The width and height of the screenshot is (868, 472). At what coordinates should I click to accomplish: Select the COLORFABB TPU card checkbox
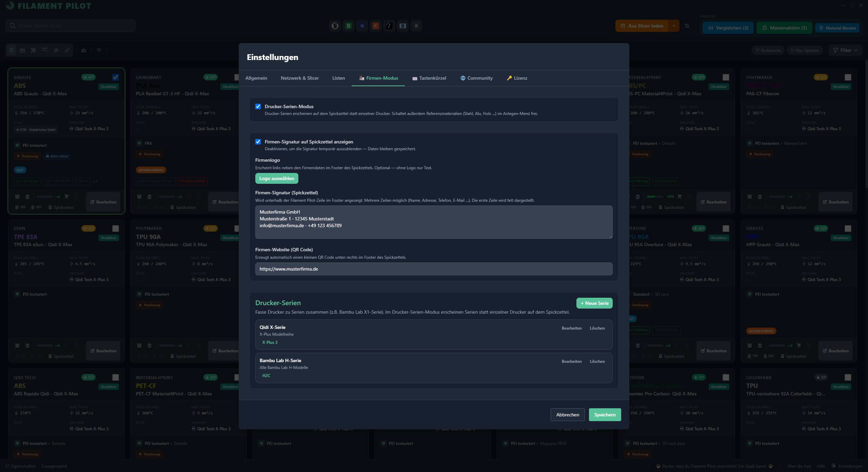coord(848,377)
